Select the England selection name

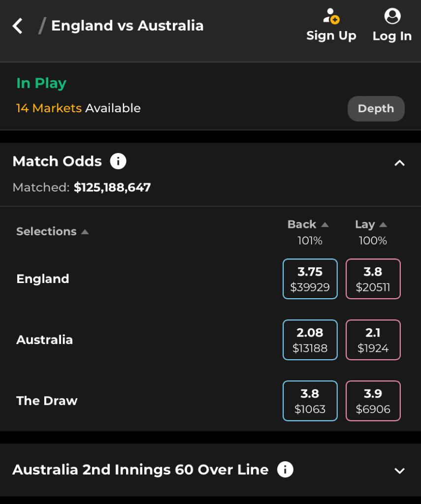pos(43,279)
